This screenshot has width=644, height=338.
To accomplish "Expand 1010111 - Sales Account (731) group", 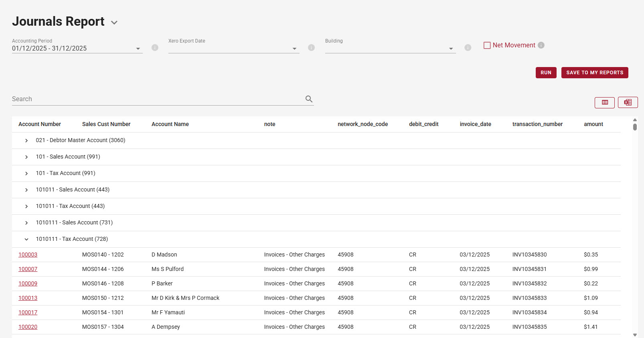I will (26, 223).
